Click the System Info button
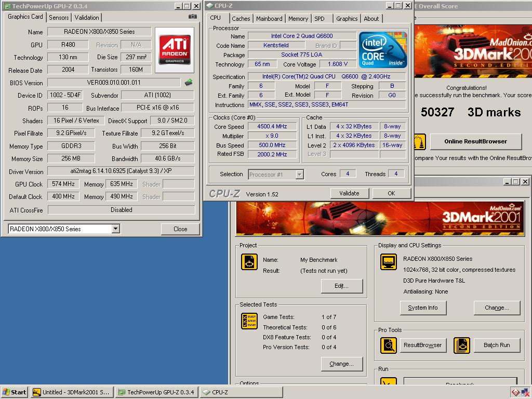The image size is (532, 399). [x=423, y=308]
